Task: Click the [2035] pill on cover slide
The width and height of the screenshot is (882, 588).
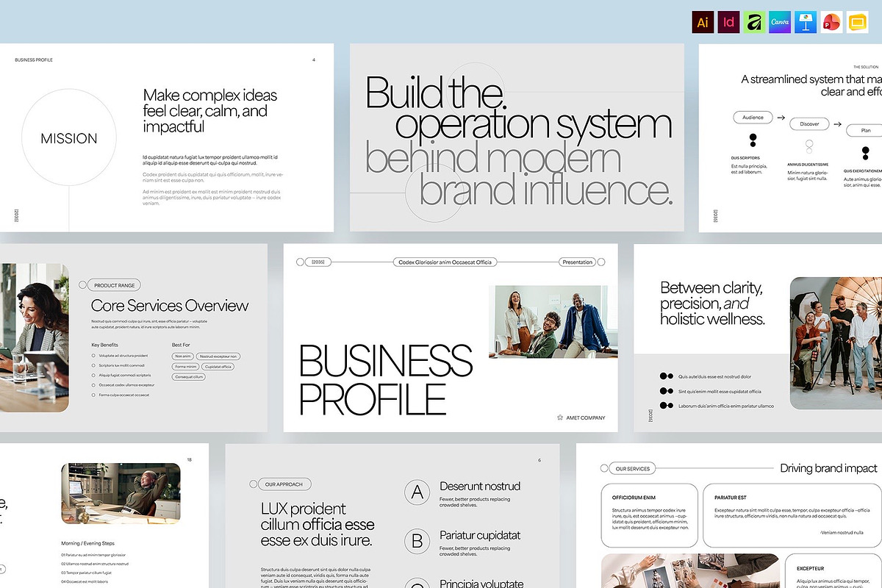Action: 318,262
